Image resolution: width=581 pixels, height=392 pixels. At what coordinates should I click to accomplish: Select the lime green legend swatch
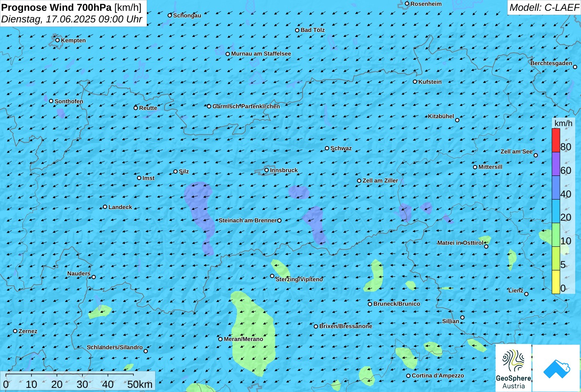point(556,258)
